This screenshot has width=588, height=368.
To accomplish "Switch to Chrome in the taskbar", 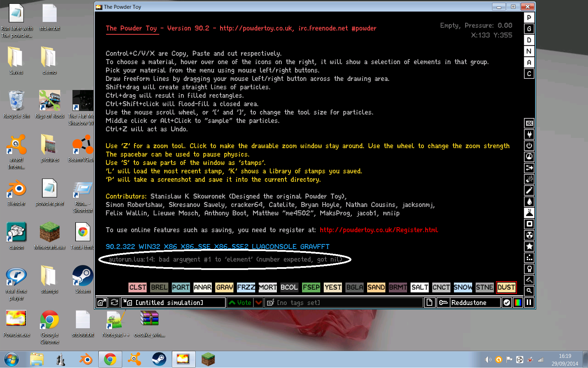I will 110,359.
